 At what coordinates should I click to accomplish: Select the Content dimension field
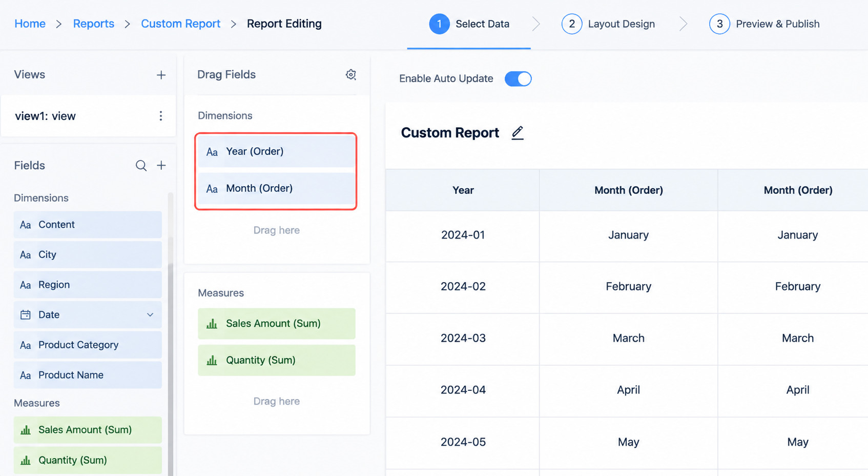coord(88,225)
